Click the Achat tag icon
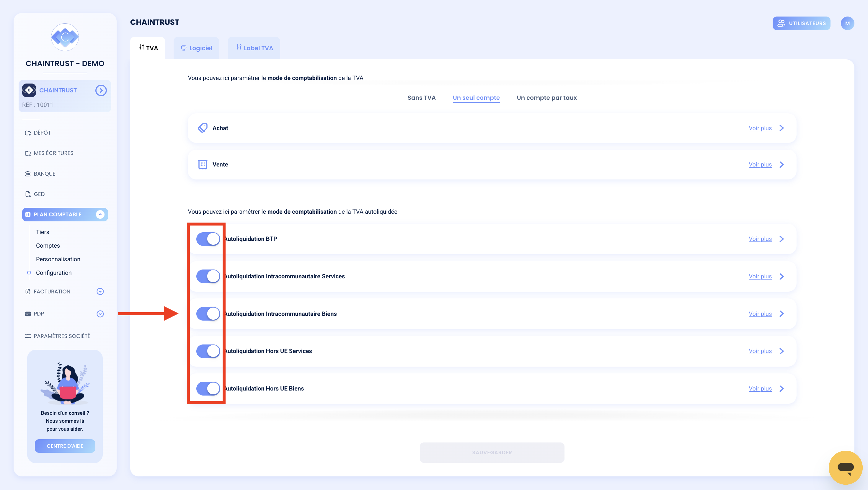868x490 pixels. (x=203, y=128)
